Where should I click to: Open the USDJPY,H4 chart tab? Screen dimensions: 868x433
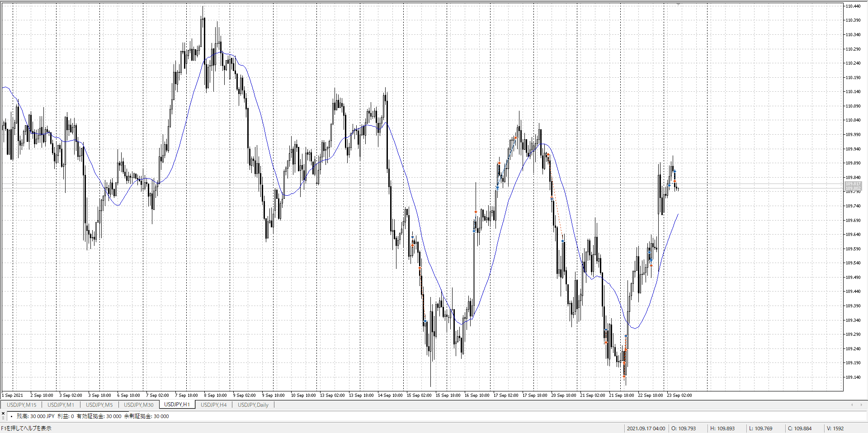coord(213,405)
